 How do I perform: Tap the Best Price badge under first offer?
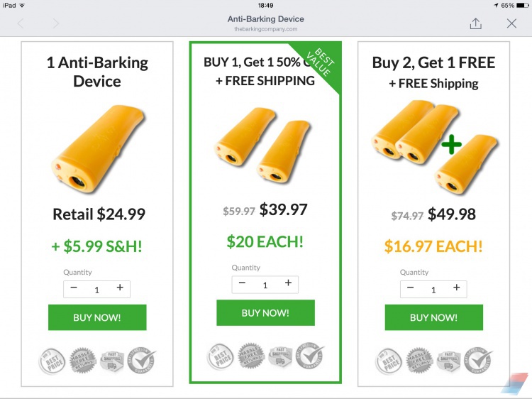click(52, 361)
